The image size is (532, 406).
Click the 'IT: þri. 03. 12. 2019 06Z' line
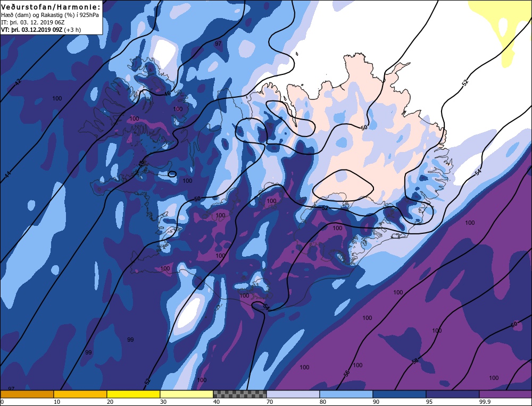pos(33,22)
